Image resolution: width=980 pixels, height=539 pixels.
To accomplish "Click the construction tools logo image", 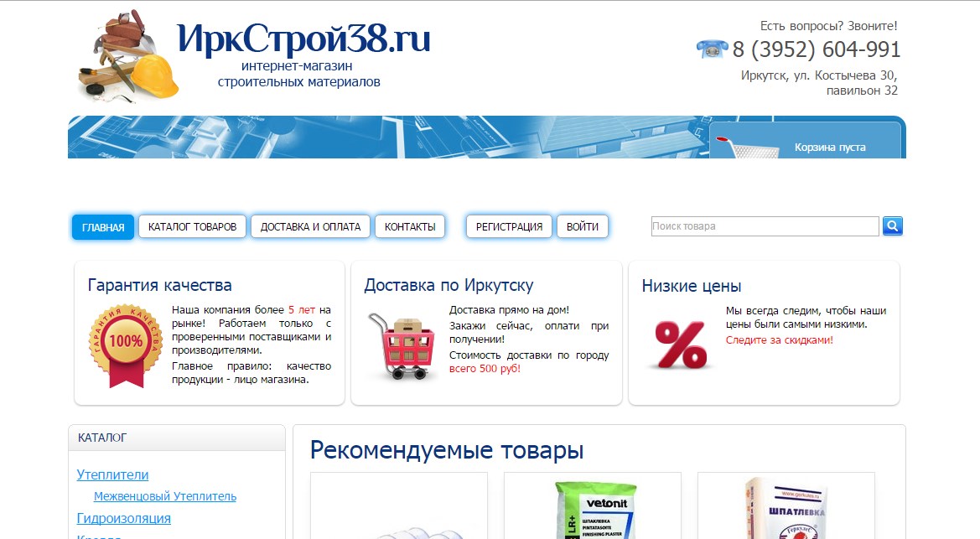I will pos(127,55).
